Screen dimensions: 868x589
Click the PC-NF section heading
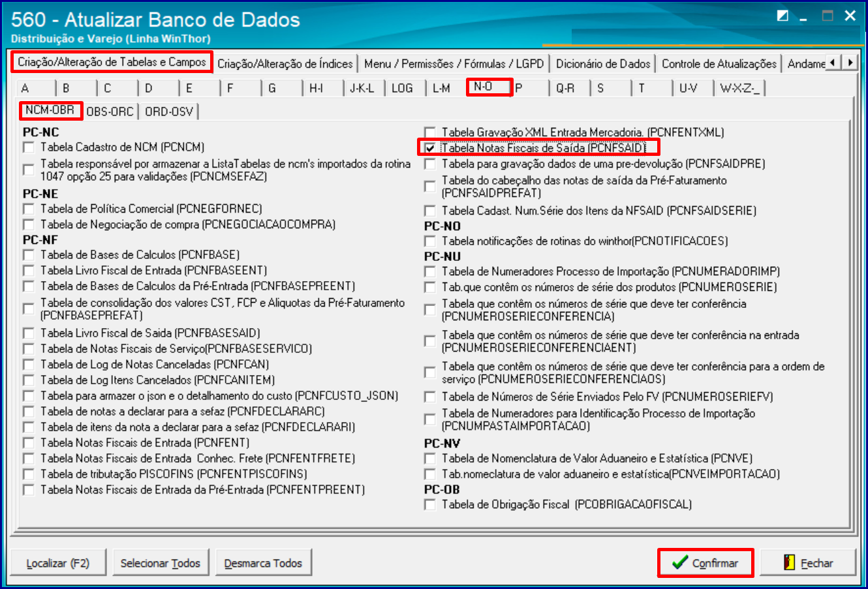pos(40,240)
